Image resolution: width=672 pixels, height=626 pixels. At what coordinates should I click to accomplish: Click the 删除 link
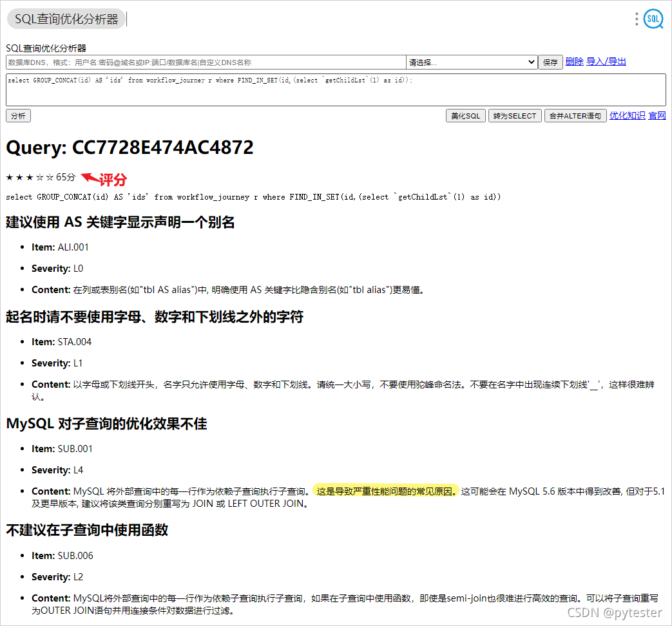tap(574, 62)
